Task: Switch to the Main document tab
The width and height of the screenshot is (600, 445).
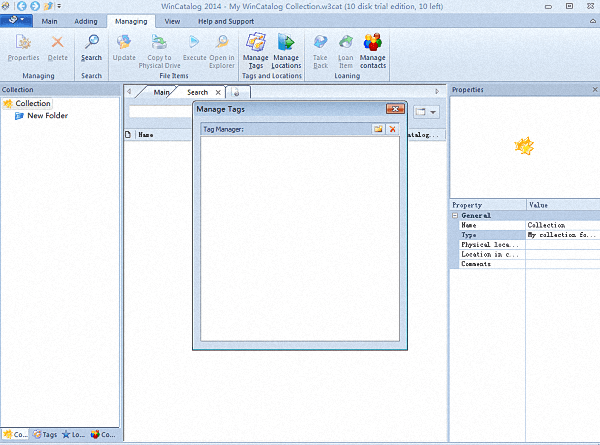Action: (x=161, y=92)
